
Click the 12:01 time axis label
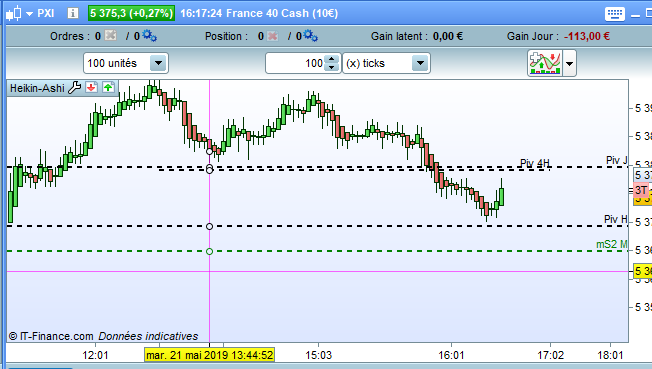95,355
